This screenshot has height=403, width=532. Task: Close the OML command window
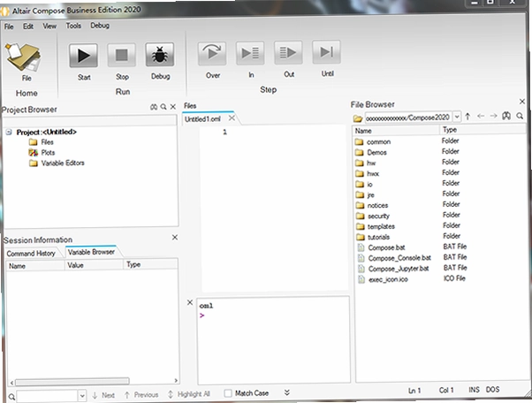click(x=190, y=302)
